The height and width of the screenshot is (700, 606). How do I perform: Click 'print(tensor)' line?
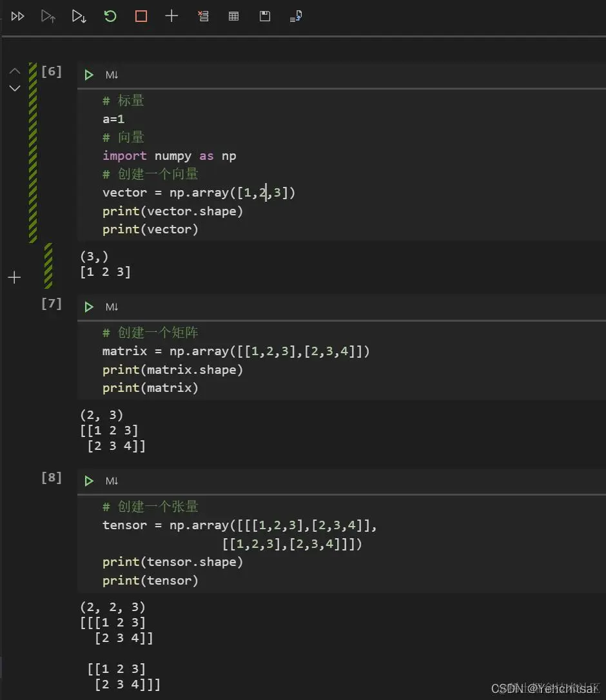pyautogui.click(x=150, y=580)
